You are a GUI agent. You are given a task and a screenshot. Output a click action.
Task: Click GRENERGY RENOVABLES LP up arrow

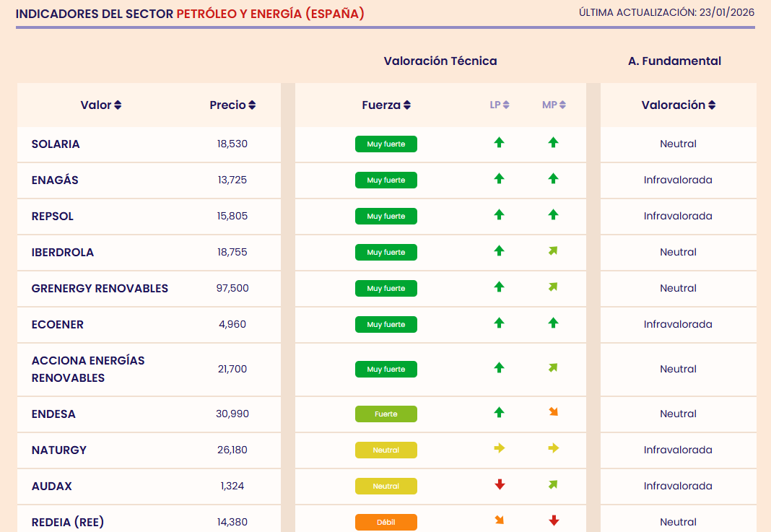tap(499, 287)
